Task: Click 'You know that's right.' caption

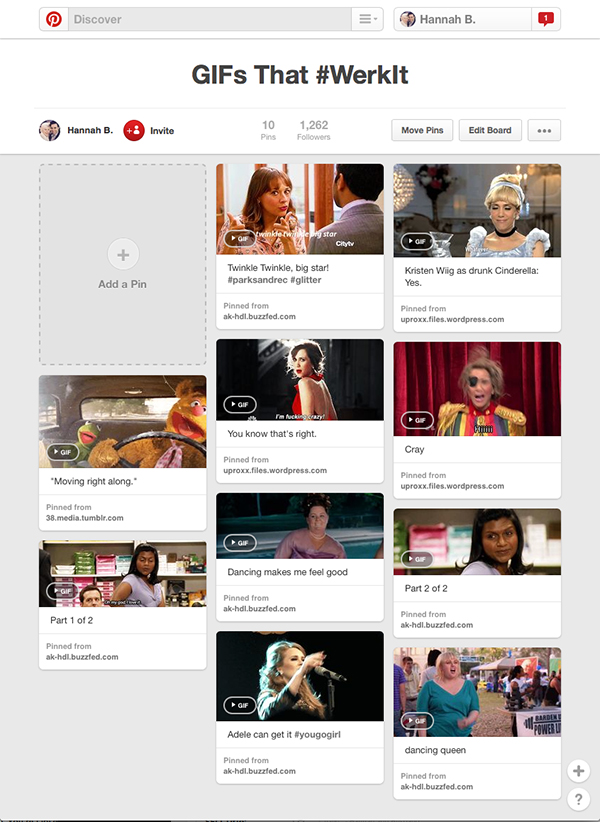Action: coord(272,434)
